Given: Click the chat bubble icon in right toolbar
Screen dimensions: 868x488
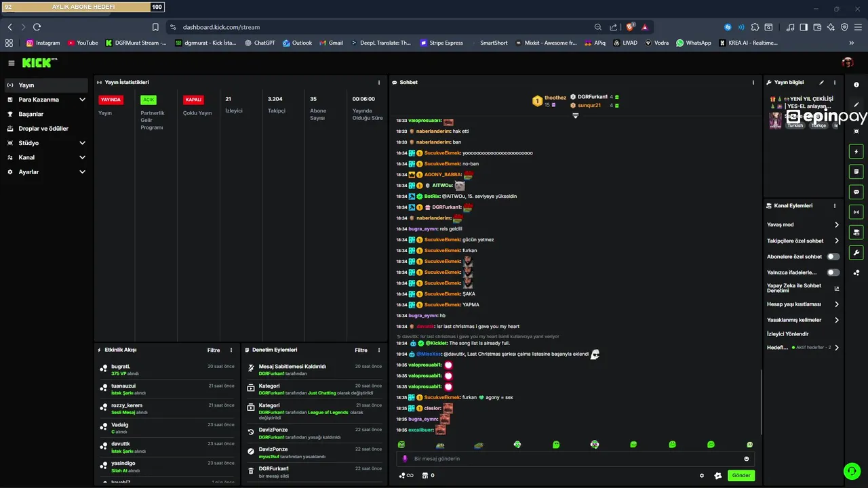Looking at the screenshot, I should point(856,192).
